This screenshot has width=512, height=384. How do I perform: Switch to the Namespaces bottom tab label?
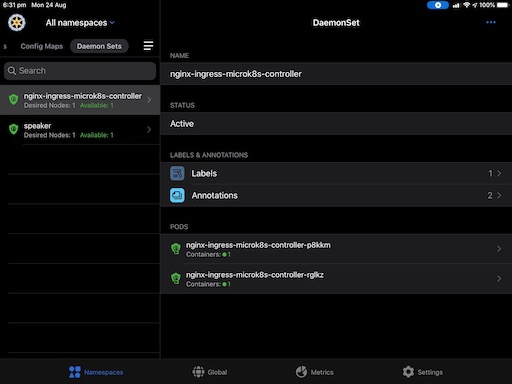[x=104, y=372]
